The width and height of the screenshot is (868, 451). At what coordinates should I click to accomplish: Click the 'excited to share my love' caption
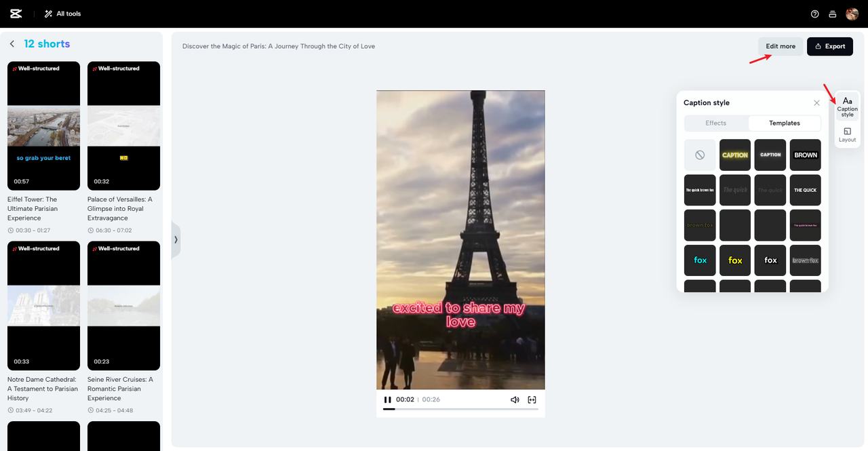460,315
